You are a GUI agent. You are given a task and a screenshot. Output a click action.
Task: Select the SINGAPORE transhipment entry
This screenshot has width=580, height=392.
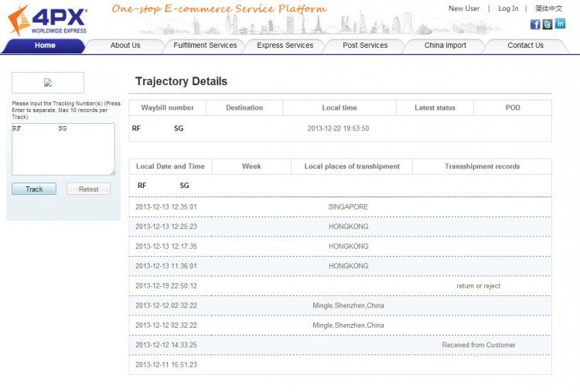click(348, 206)
